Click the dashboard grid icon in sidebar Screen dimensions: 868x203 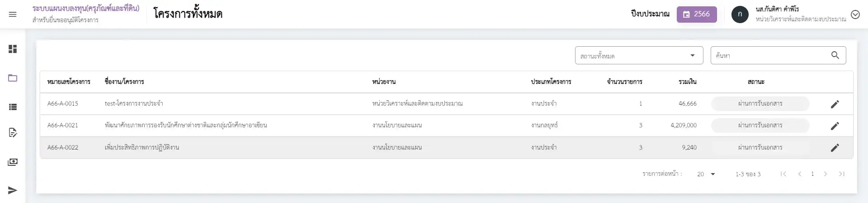click(13, 49)
